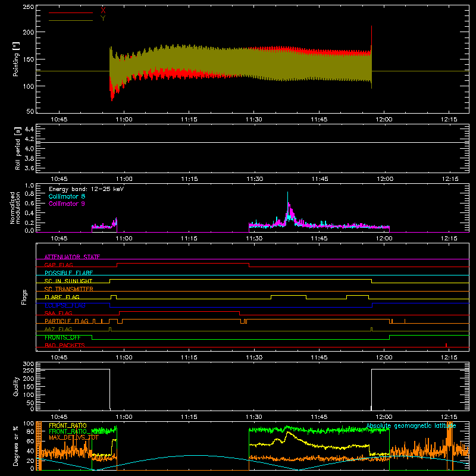Click the 'Normalized modulation' axis title
The height and width of the screenshot is (476, 476).
(14, 208)
